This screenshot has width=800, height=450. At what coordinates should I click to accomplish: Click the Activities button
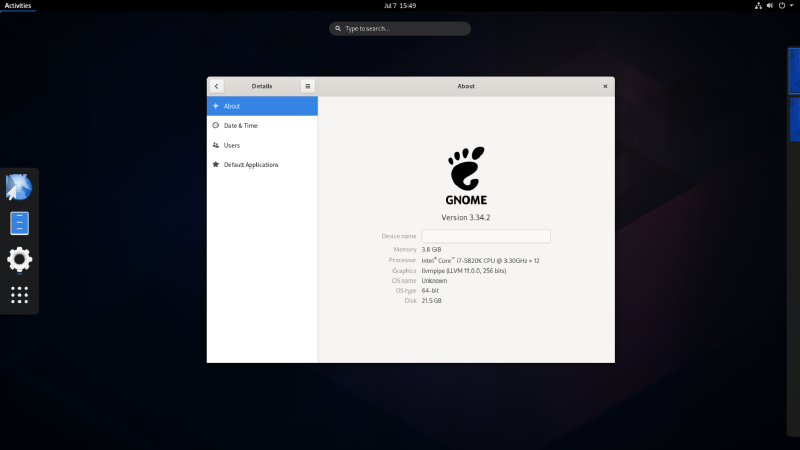click(x=18, y=6)
